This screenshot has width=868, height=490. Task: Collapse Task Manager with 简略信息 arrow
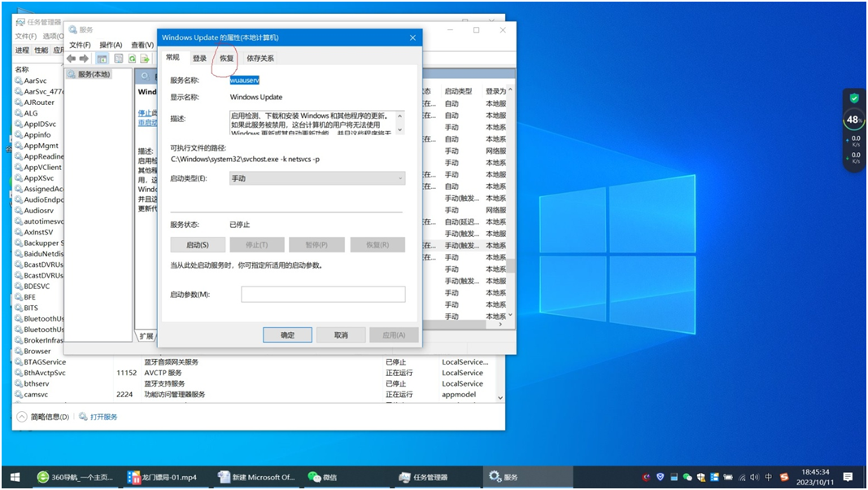22,417
